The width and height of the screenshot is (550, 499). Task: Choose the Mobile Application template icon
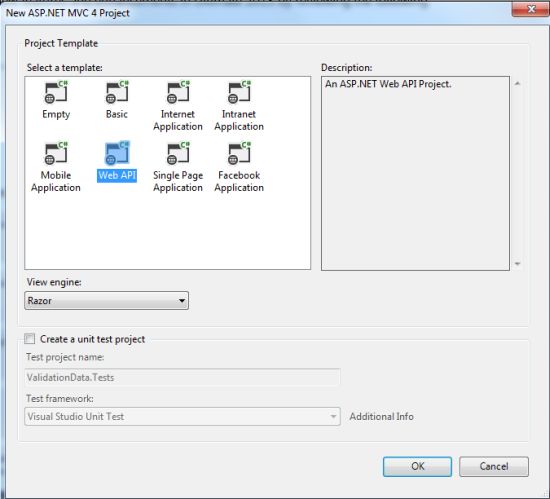click(x=56, y=153)
